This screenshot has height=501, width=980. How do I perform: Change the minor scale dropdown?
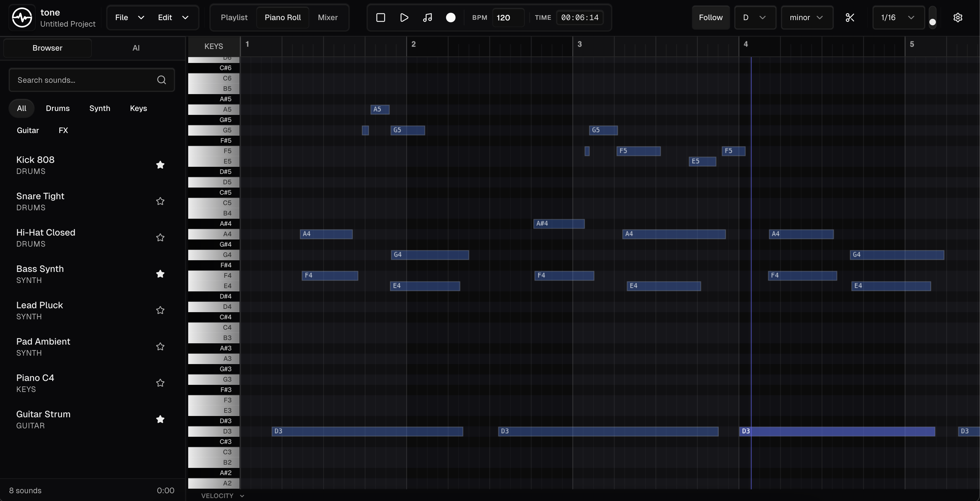pyautogui.click(x=807, y=18)
